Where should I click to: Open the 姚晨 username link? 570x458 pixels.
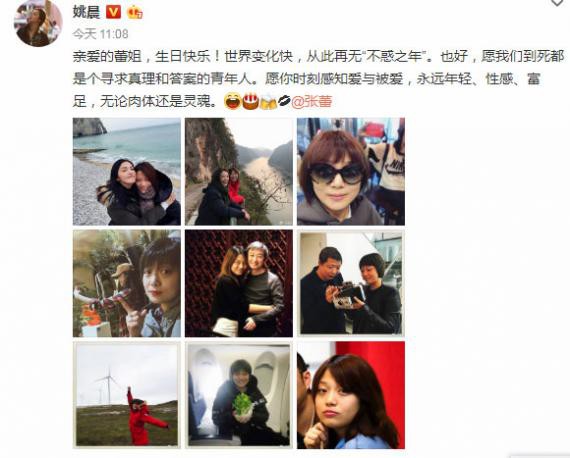[x=86, y=12]
